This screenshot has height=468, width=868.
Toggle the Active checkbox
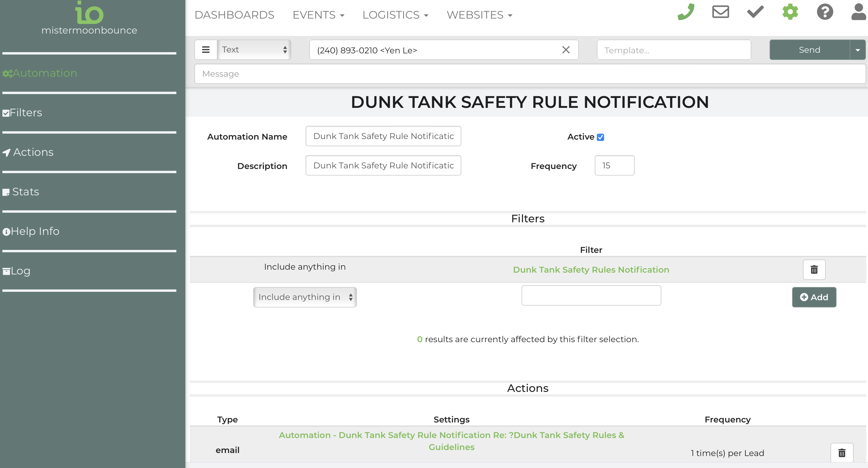[x=600, y=137]
